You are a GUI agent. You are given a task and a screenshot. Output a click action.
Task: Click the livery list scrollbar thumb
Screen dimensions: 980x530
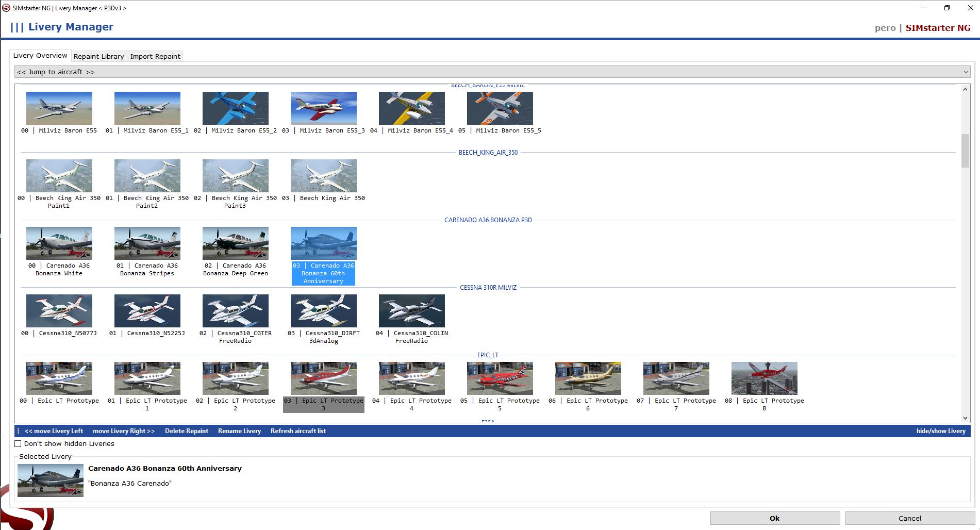click(965, 151)
